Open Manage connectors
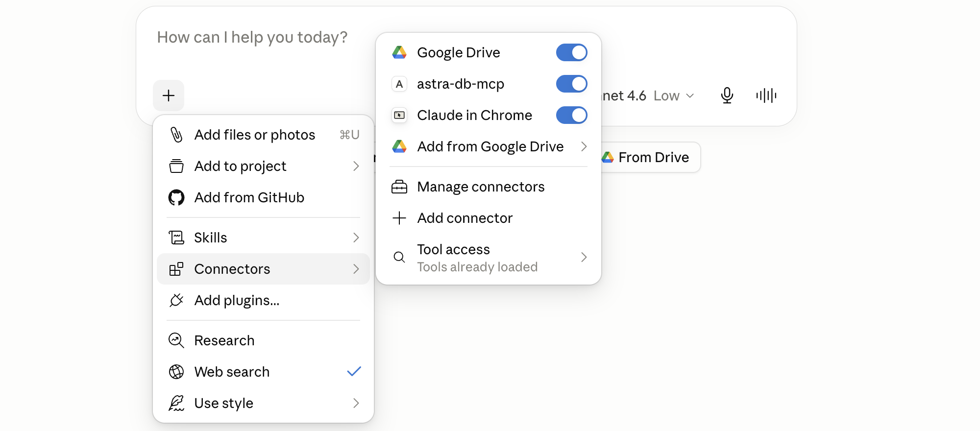The width and height of the screenshot is (980, 431). coord(489,187)
